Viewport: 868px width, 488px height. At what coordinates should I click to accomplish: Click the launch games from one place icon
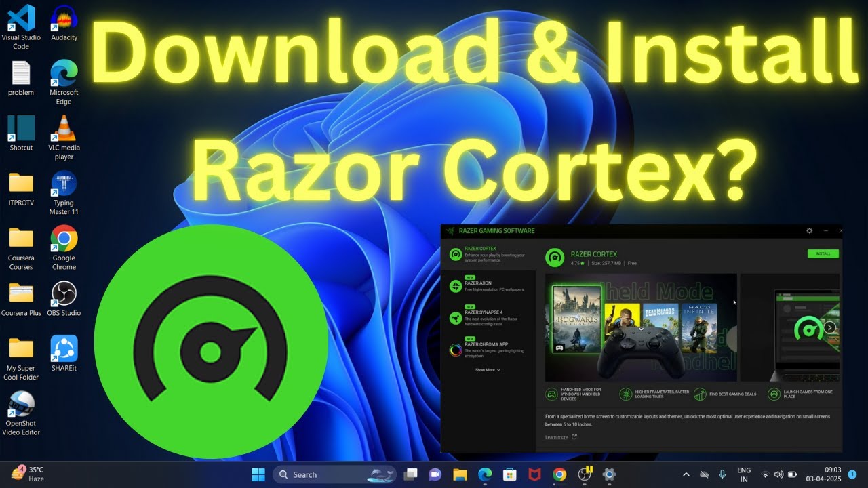[774, 394]
